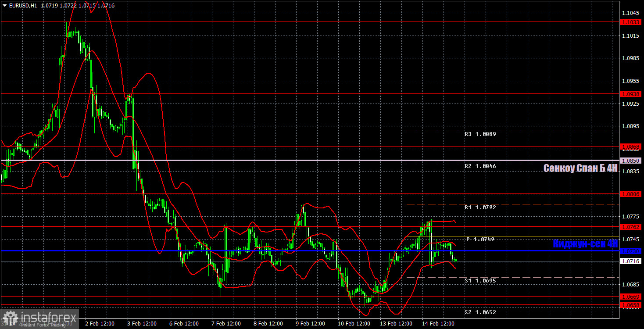Click the 6 Feb 12:00 time label

(x=184, y=324)
